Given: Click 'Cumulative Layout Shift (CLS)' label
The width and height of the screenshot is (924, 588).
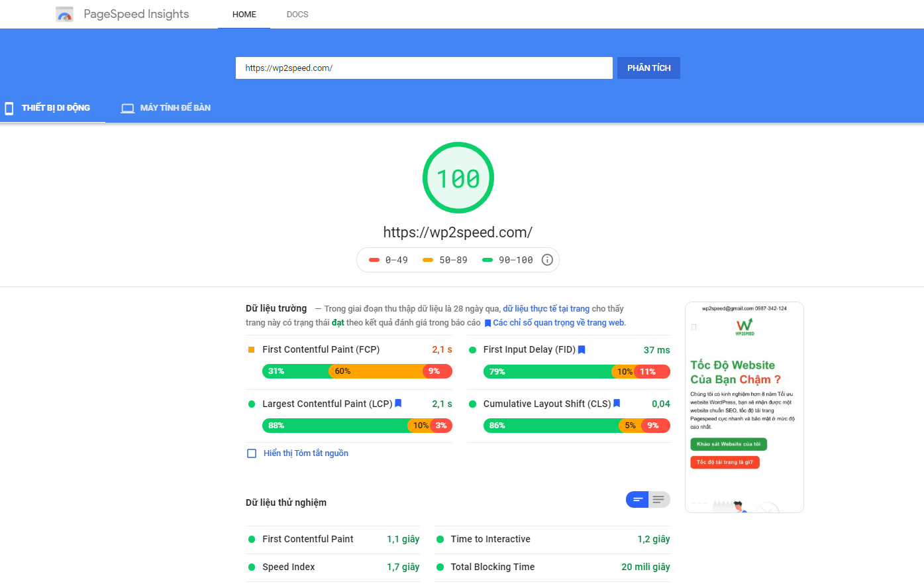Looking at the screenshot, I should pos(547,404).
